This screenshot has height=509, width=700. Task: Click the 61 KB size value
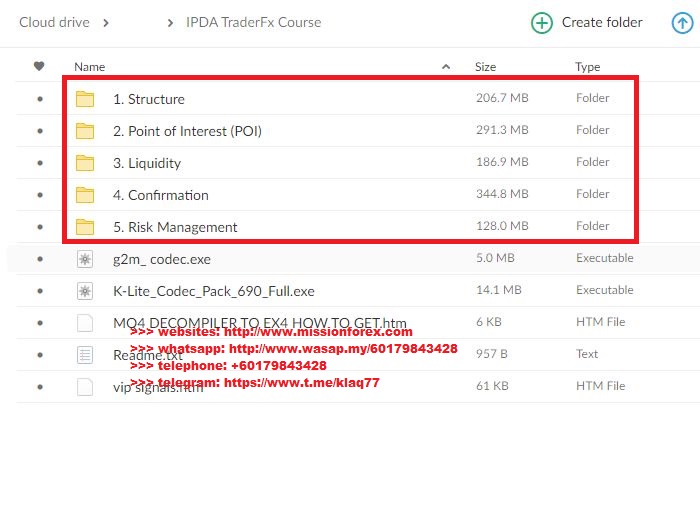(x=492, y=386)
